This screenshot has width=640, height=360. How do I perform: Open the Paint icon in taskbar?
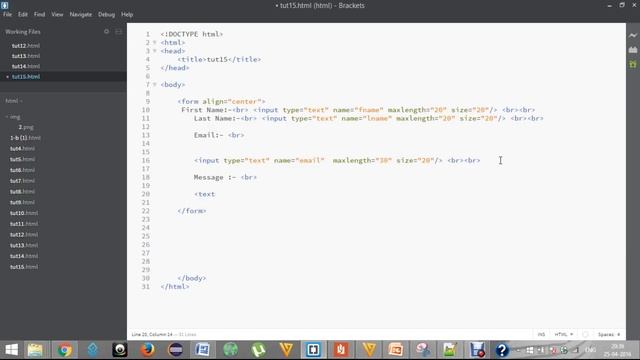[423, 350]
